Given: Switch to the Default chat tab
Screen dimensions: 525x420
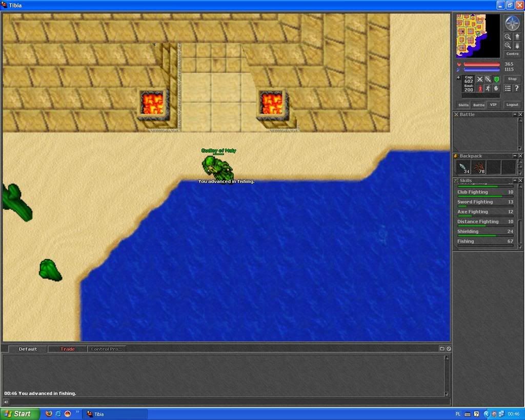Looking at the screenshot, I should [28, 349].
